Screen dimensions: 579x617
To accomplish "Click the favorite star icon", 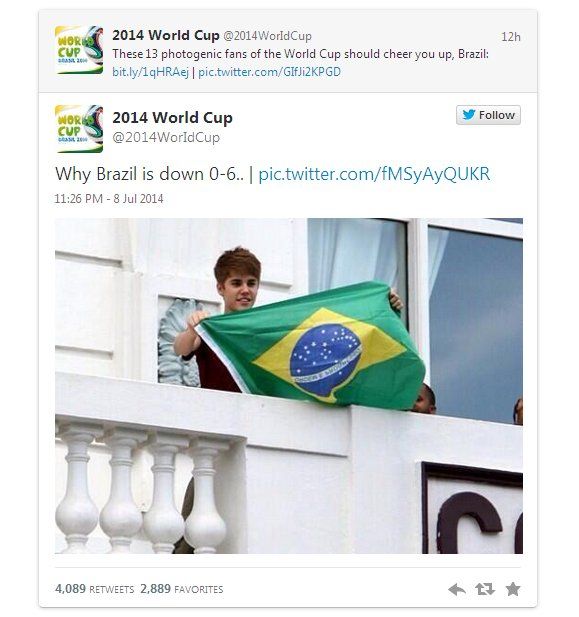I will click(x=513, y=589).
